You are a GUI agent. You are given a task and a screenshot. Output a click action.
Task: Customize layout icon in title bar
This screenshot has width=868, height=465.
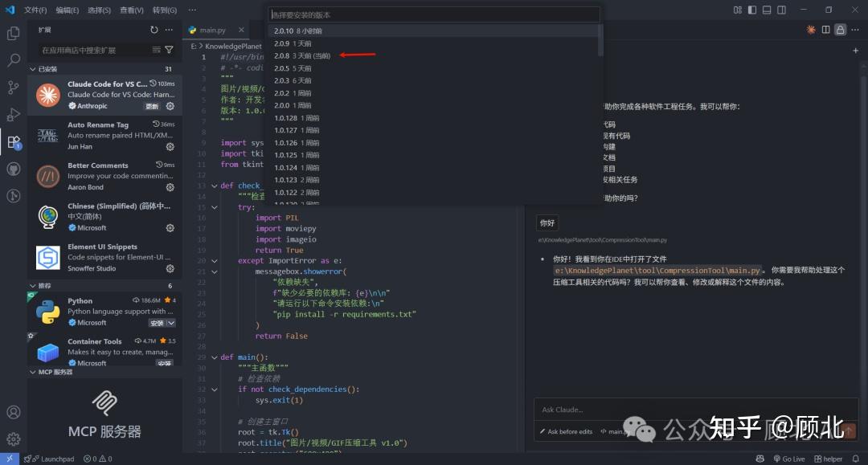pyautogui.click(x=737, y=10)
